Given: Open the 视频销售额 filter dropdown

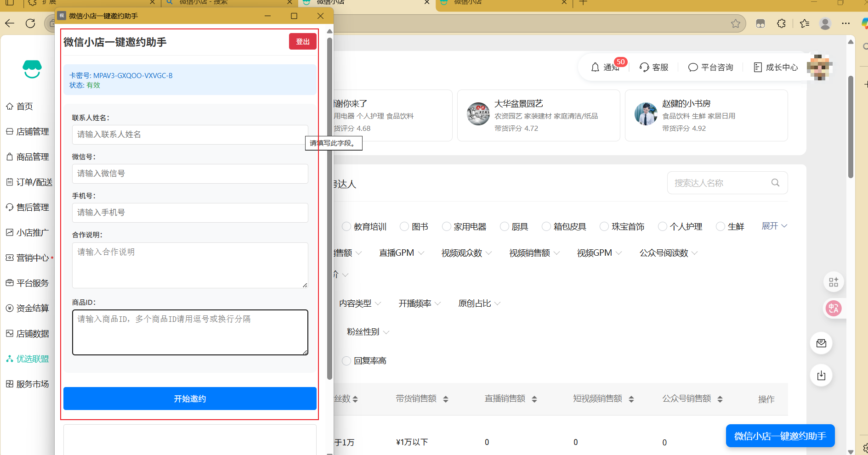Looking at the screenshot, I should tap(534, 253).
